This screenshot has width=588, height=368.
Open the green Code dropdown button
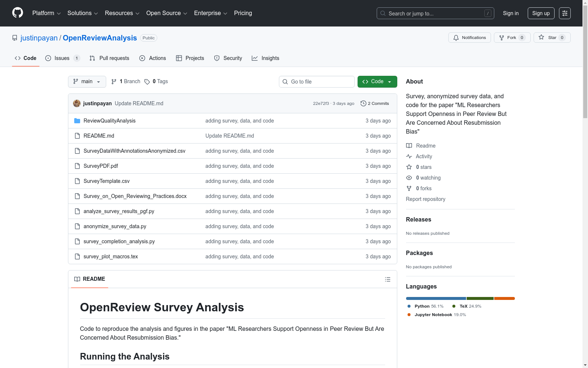(x=377, y=82)
